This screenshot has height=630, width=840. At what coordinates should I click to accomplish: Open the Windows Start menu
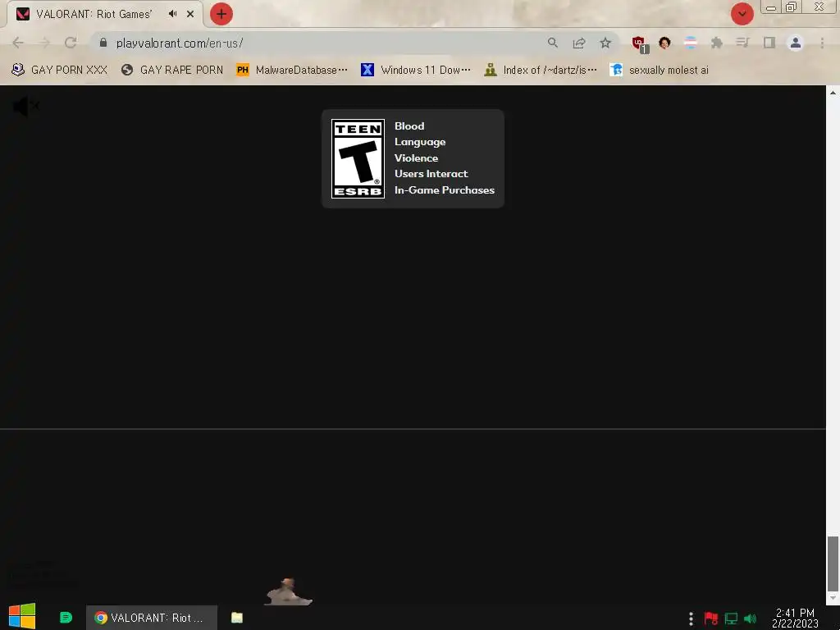click(x=22, y=617)
